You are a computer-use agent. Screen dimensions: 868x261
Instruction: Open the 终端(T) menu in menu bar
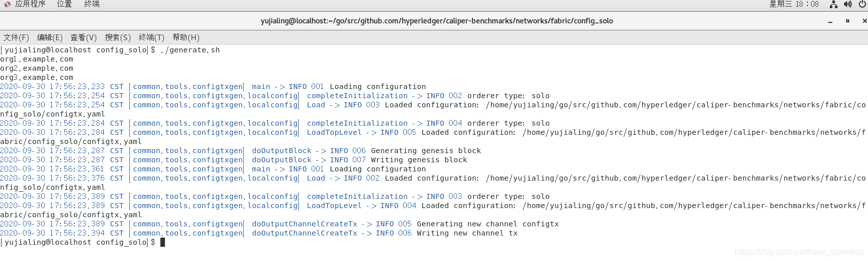(x=152, y=37)
